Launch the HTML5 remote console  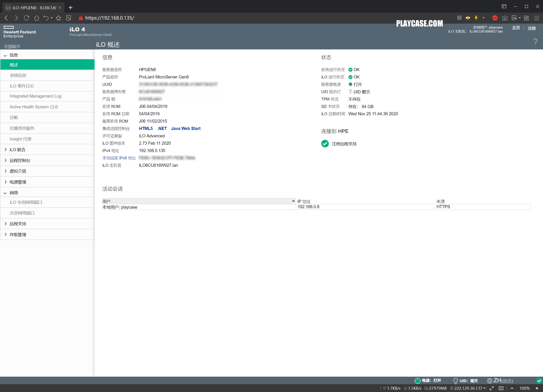pos(146,128)
